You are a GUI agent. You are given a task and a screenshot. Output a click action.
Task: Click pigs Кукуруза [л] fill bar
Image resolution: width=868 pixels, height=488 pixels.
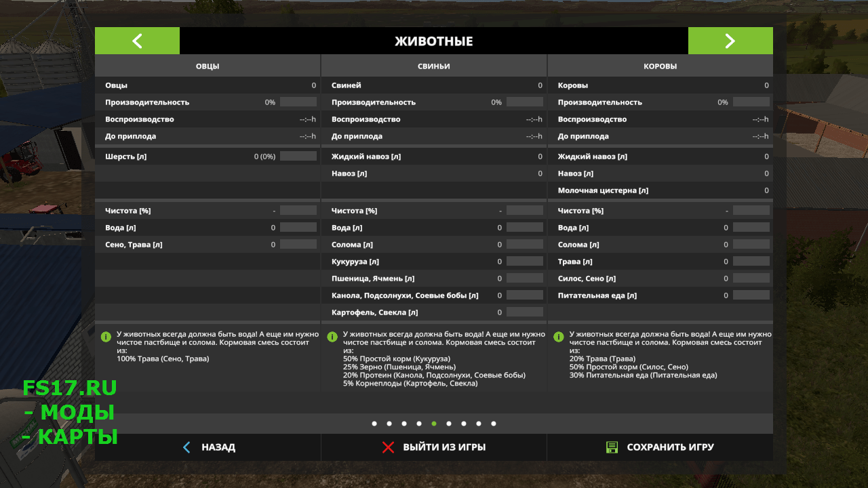point(525,262)
